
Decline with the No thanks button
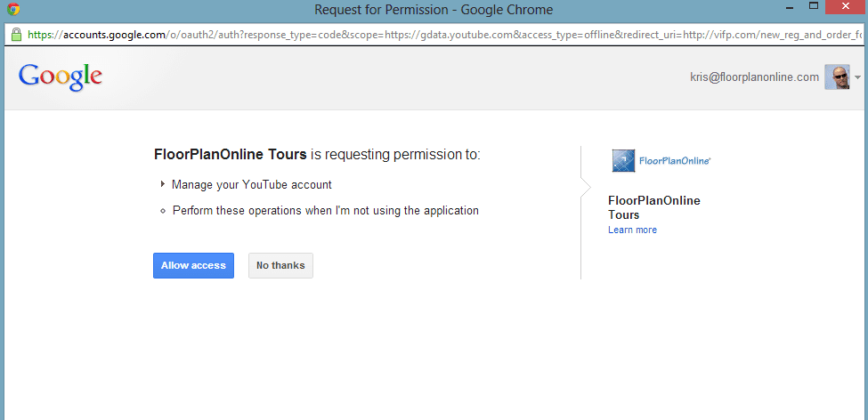280,265
